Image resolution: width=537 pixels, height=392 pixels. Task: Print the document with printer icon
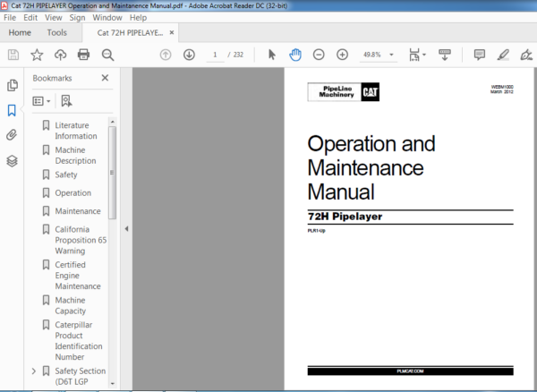click(x=83, y=55)
